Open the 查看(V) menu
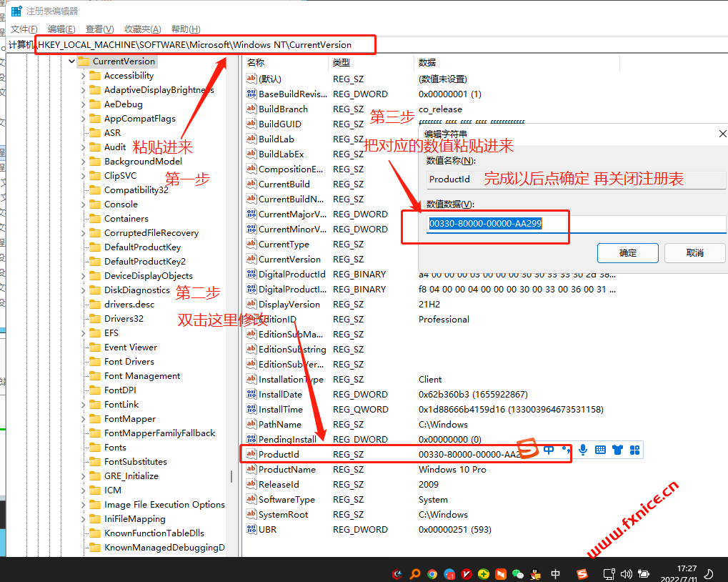Image resolution: width=728 pixels, height=582 pixels. (100, 29)
